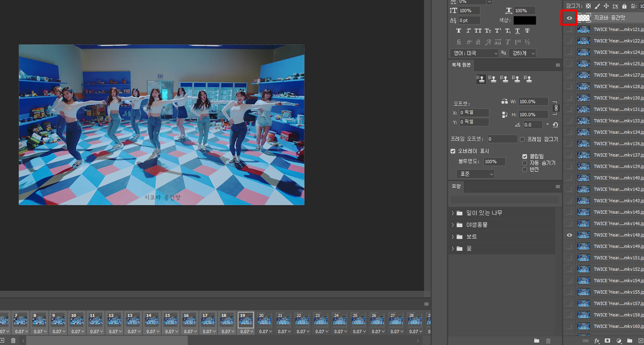Apply Faux Bold text style
The width and height of the screenshot is (644, 345).
tap(459, 31)
